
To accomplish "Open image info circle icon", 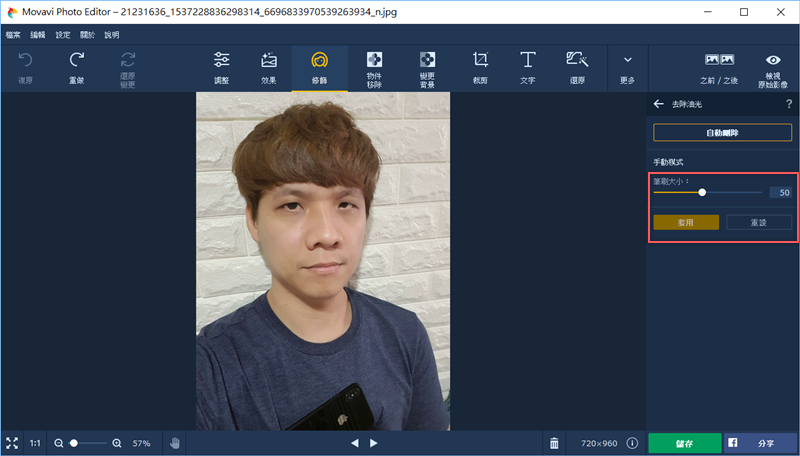I will pyautogui.click(x=632, y=443).
